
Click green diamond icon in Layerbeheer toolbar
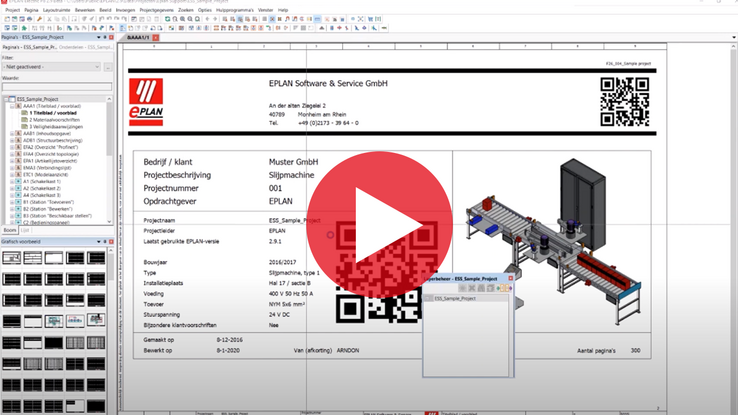tap(498, 288)
